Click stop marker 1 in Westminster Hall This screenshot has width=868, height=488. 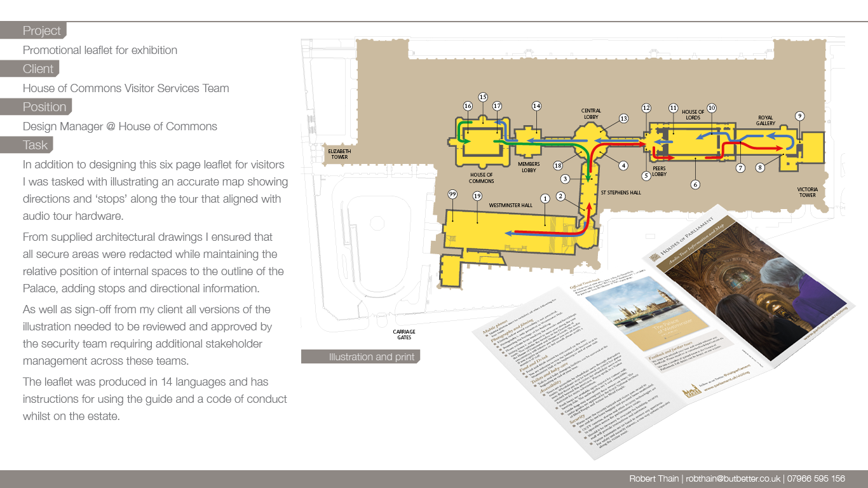coord(545,198)
